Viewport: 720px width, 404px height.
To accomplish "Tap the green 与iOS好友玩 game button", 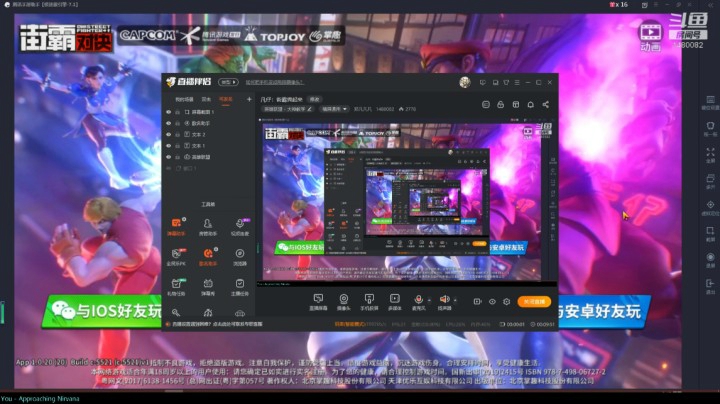I will coord(102,311).
